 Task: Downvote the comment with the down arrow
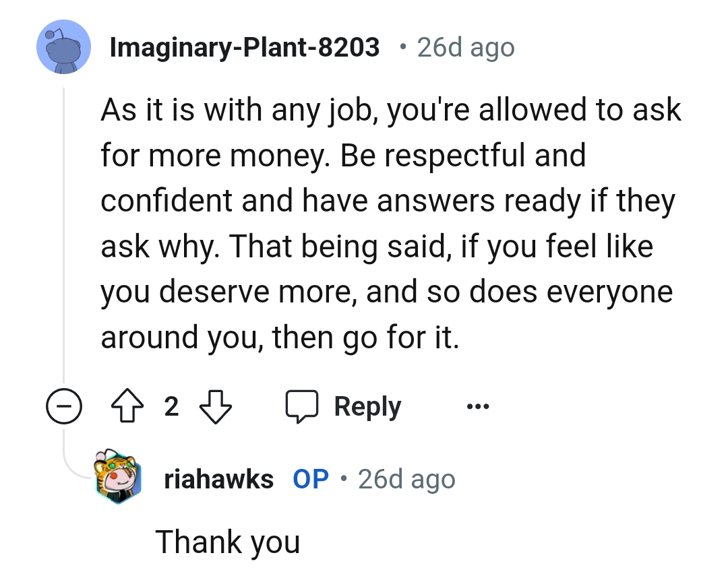click(216, 406)
